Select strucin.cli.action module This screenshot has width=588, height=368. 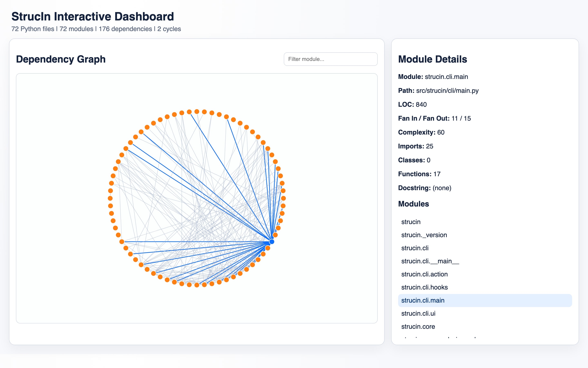click(485, 274)
